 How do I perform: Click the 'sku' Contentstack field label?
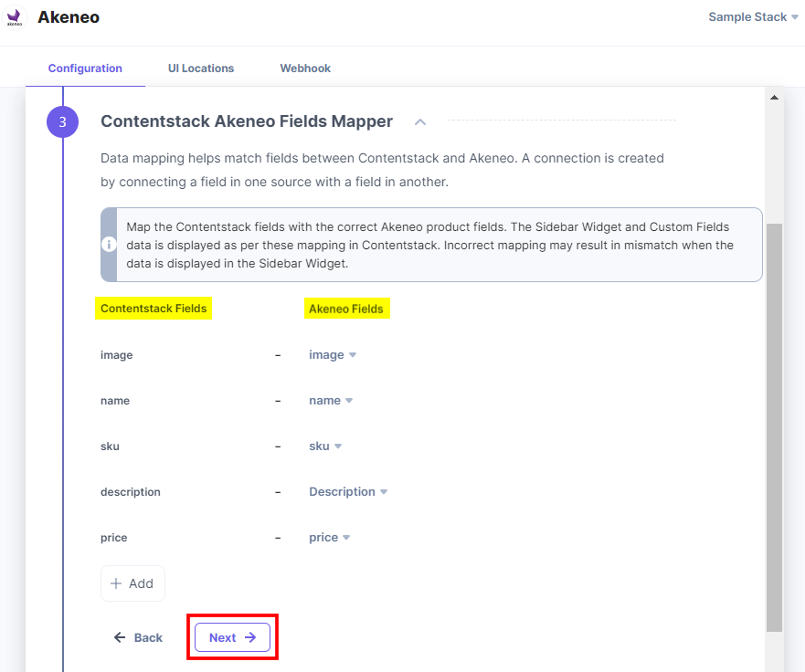coord(110,446)
